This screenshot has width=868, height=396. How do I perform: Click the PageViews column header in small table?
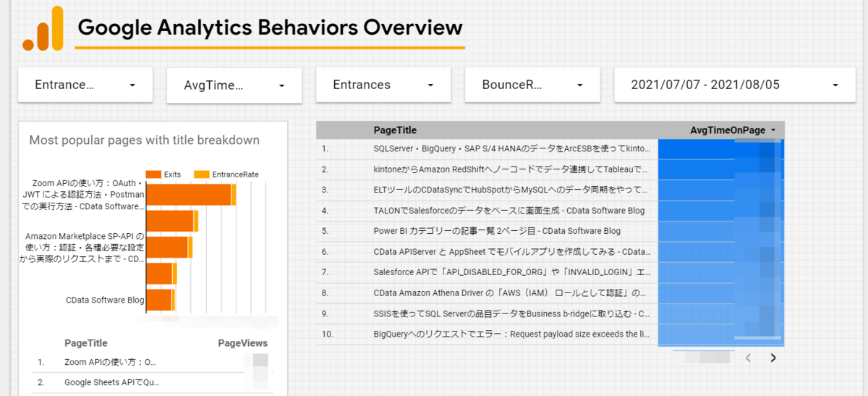click(242, 343)
